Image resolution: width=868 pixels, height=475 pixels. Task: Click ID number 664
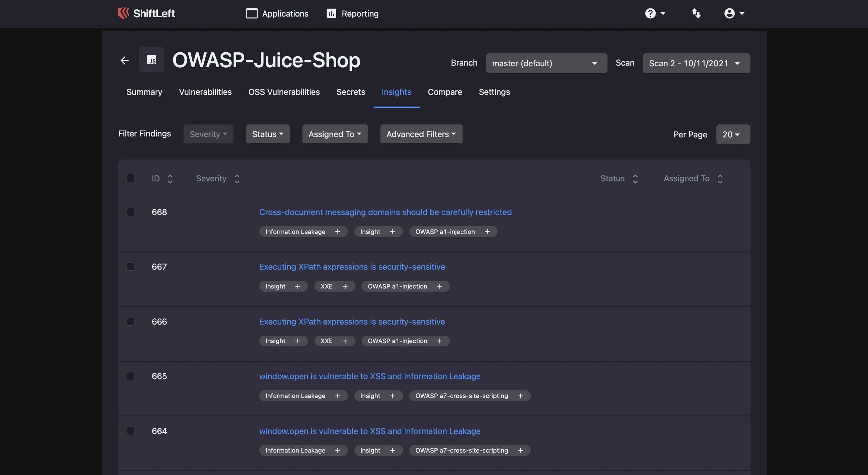click(159, 431)
